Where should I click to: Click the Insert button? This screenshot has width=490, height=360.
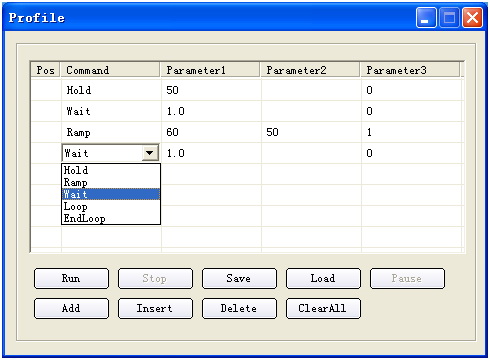click(155, 308)
